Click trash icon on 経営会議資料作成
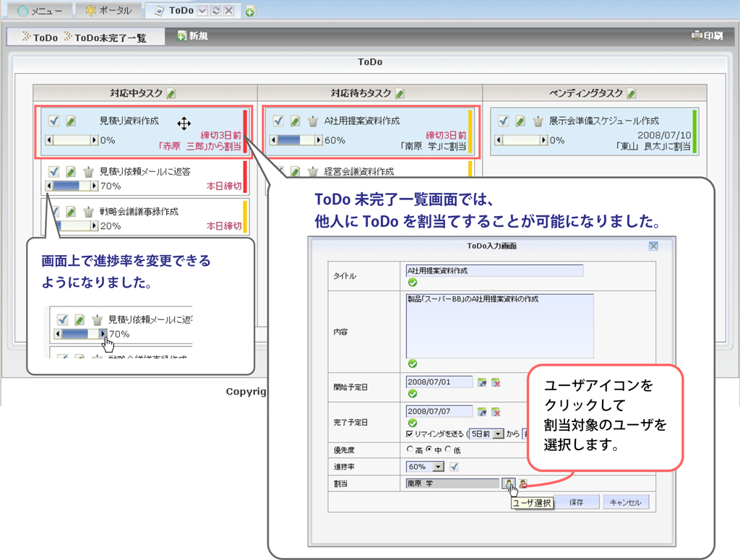The image size is (740, 560). [312, 172]
